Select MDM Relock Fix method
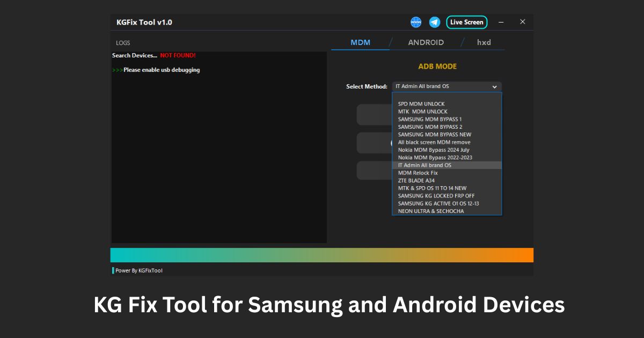644x338 pixels. (x=447, y=173)
